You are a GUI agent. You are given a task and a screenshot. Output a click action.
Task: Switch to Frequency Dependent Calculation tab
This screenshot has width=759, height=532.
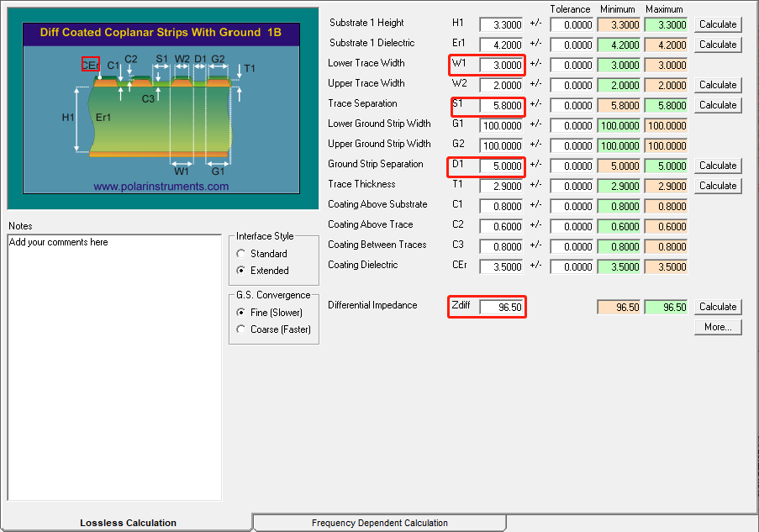tap(379, 523)
